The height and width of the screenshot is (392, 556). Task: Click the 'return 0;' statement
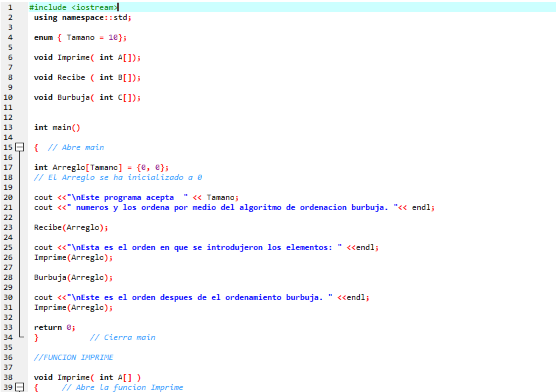pyautogui.click(x=55, y=327)
